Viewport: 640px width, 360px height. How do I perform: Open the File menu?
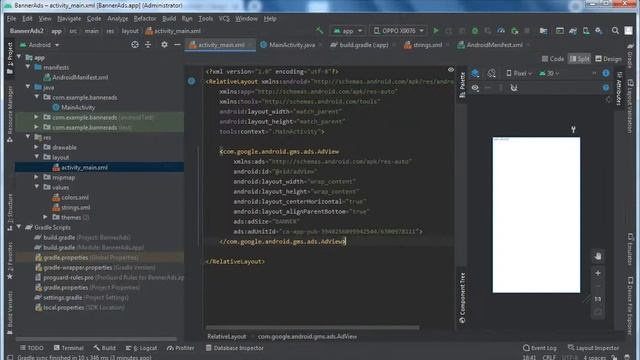(x=11, y=19)
